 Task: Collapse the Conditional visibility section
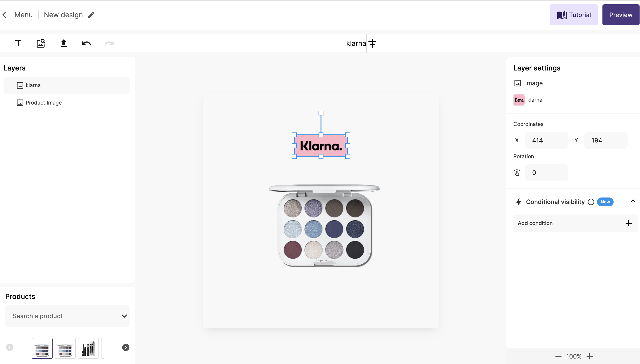pos(633,201)
